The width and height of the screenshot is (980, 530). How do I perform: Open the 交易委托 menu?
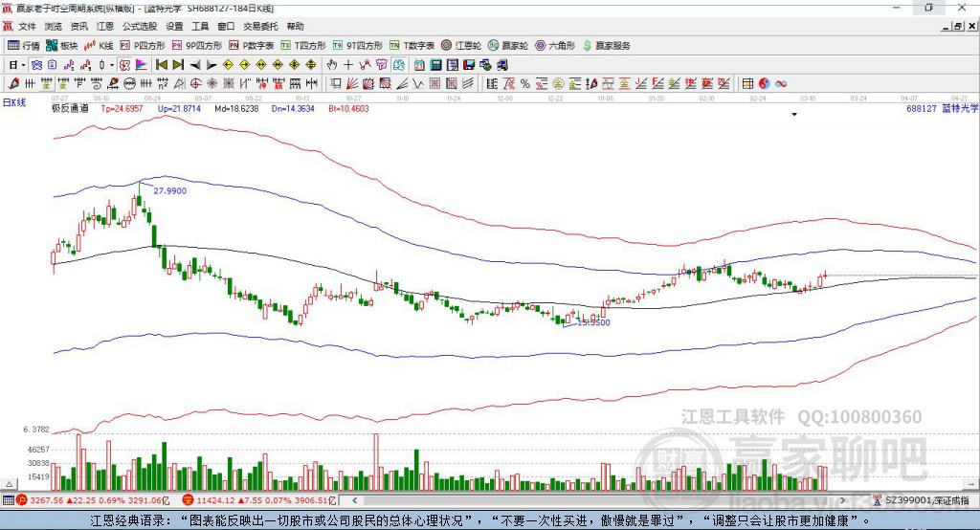point(260,26)
